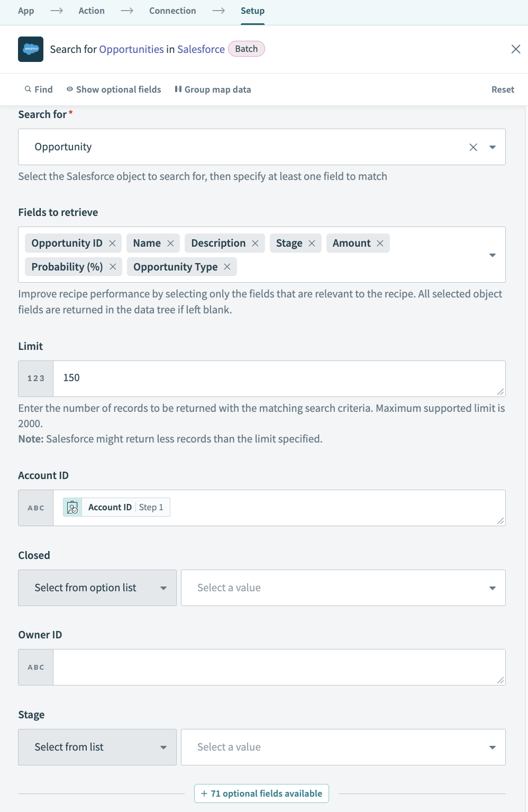Select the Account ID Step 1 datapill
Image resolution: width=528 pixels, height=812 pixels.
(x=115, y=507)
